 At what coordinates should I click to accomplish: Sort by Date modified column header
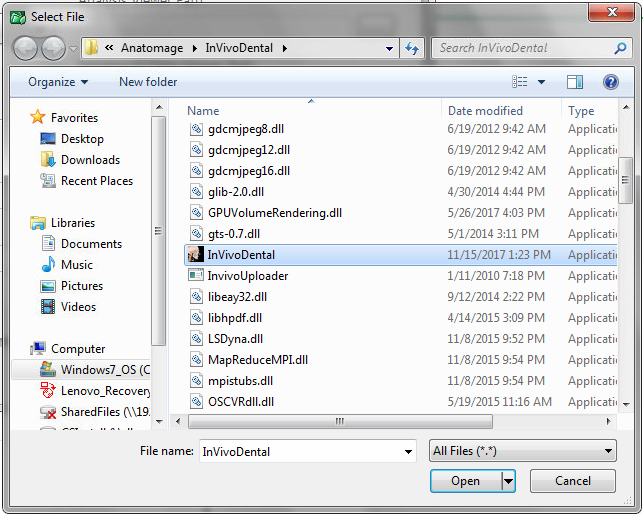485,111
